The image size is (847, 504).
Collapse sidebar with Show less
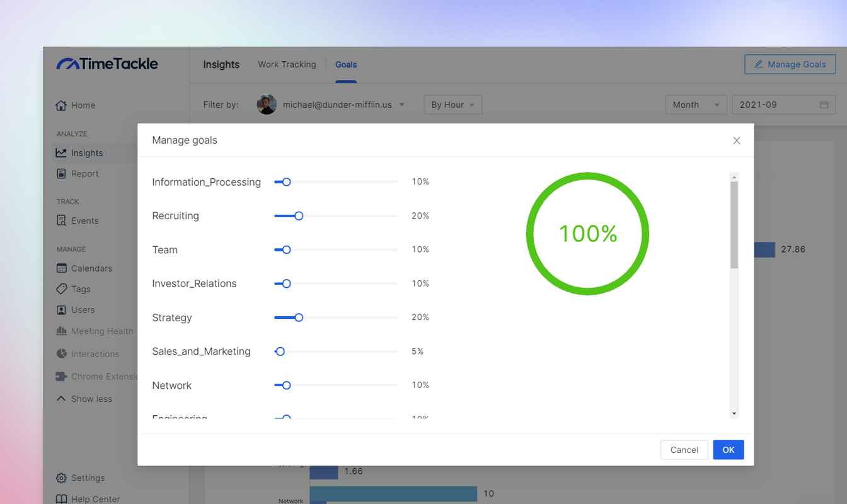(x=84, y=399)
